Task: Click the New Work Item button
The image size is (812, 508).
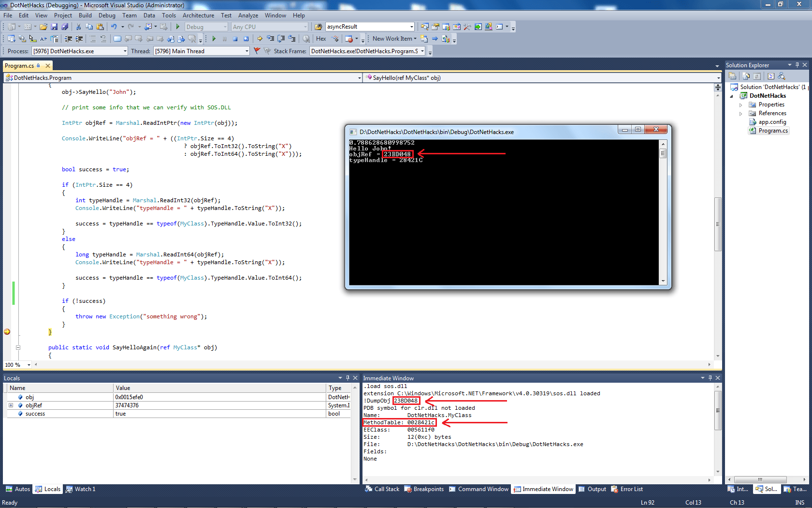Action: [392, 39]
